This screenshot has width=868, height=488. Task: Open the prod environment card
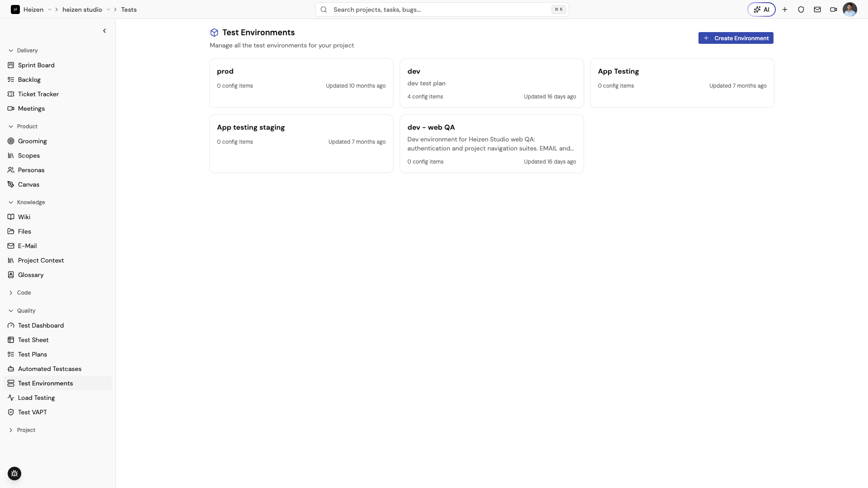(301, 83)
